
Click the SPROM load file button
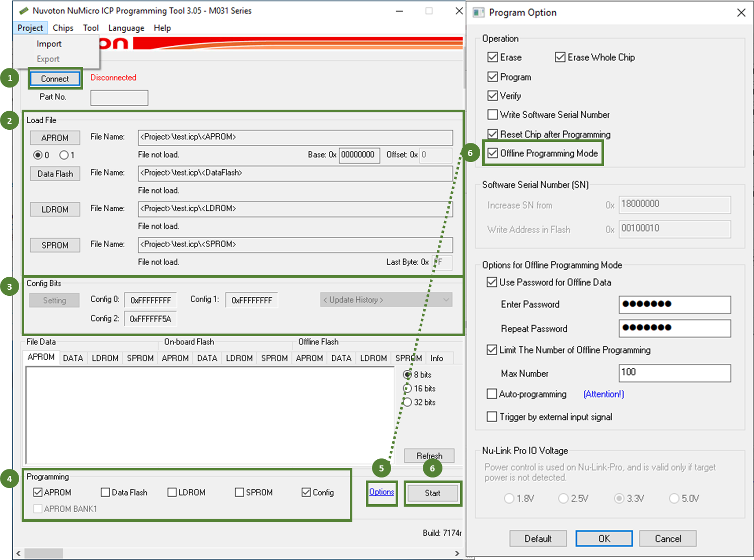[x=55, y=245]
